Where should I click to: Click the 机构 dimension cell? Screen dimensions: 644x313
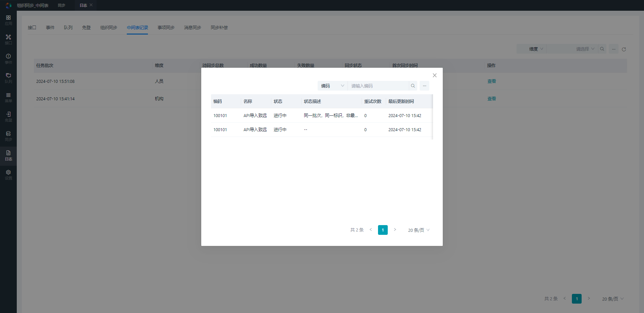pos(159,99)
